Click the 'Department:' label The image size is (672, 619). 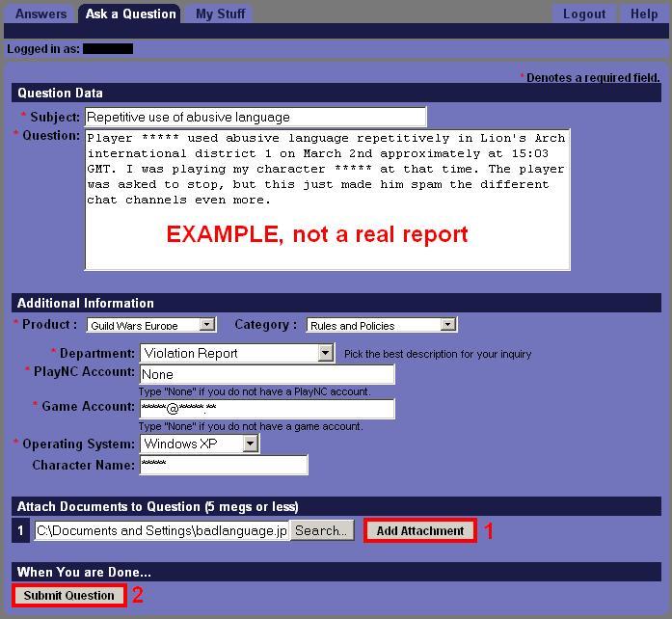click(x=97, y=353)
